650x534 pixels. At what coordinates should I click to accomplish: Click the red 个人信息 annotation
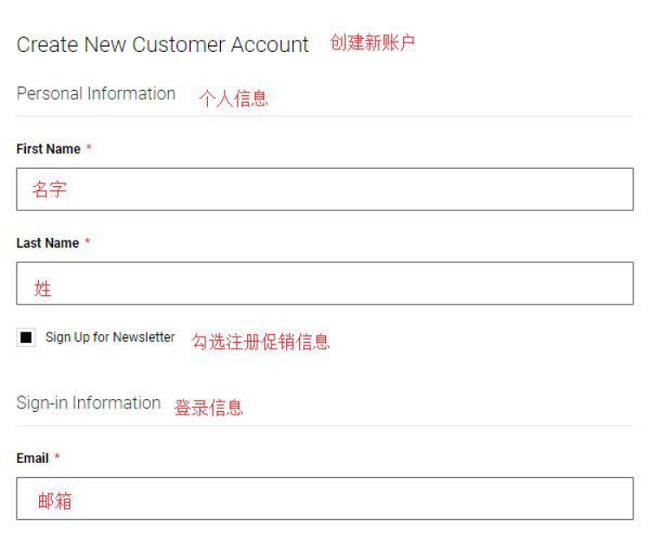(x=234, y=99)
